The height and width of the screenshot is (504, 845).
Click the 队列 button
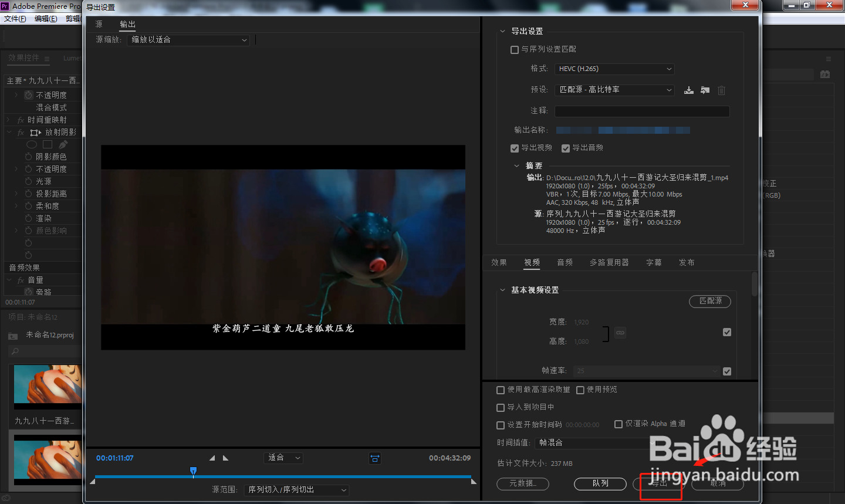tap(600, 483)
